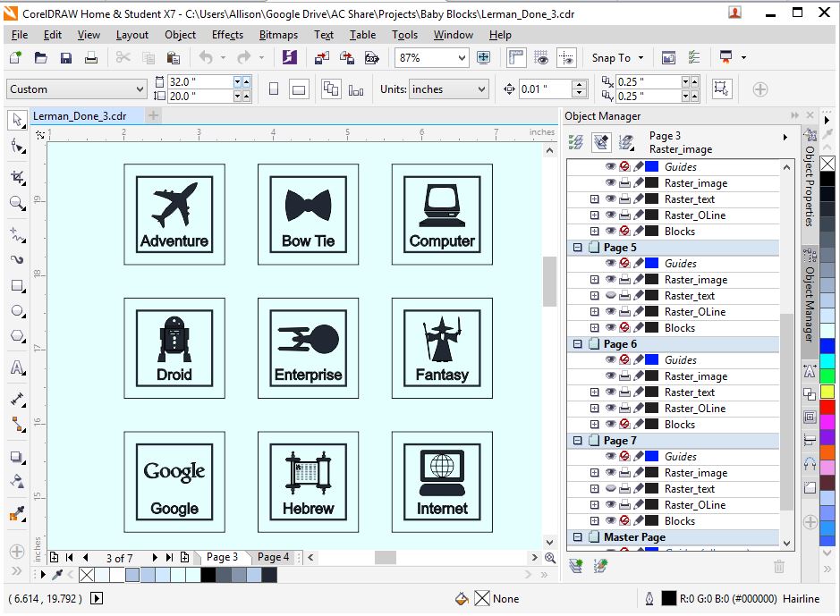The height and width of the screenshot is (616, 840).
Task: Toggle editable pencil on Page 7 Raster_OLine
Action: [638, 504]
